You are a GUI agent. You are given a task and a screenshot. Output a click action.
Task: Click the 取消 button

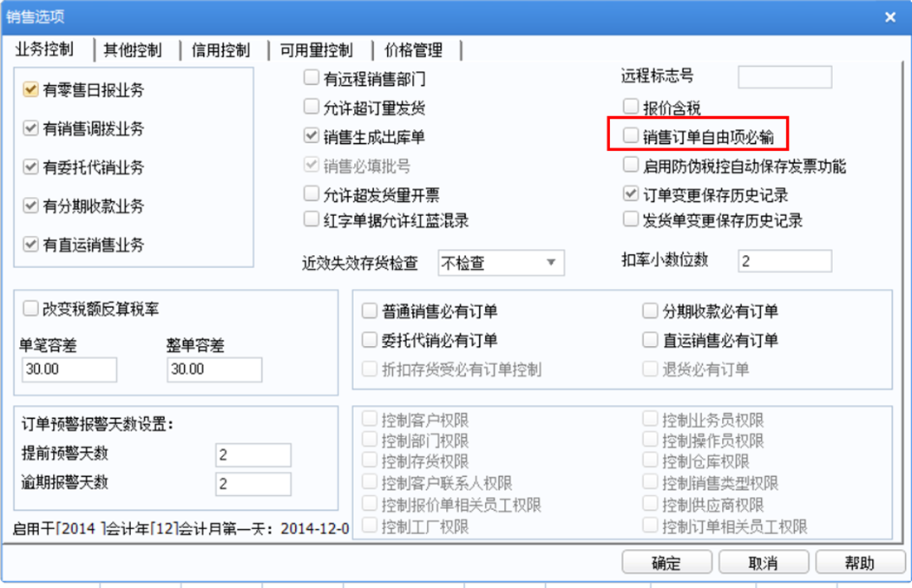click(x=763, y=563)
